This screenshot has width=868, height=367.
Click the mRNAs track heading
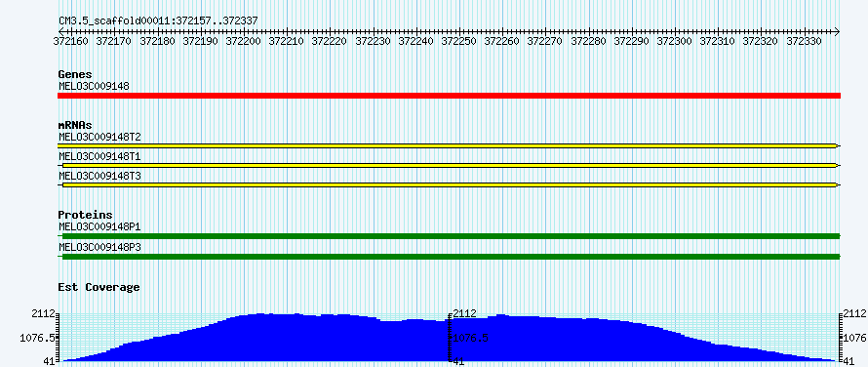75,125
